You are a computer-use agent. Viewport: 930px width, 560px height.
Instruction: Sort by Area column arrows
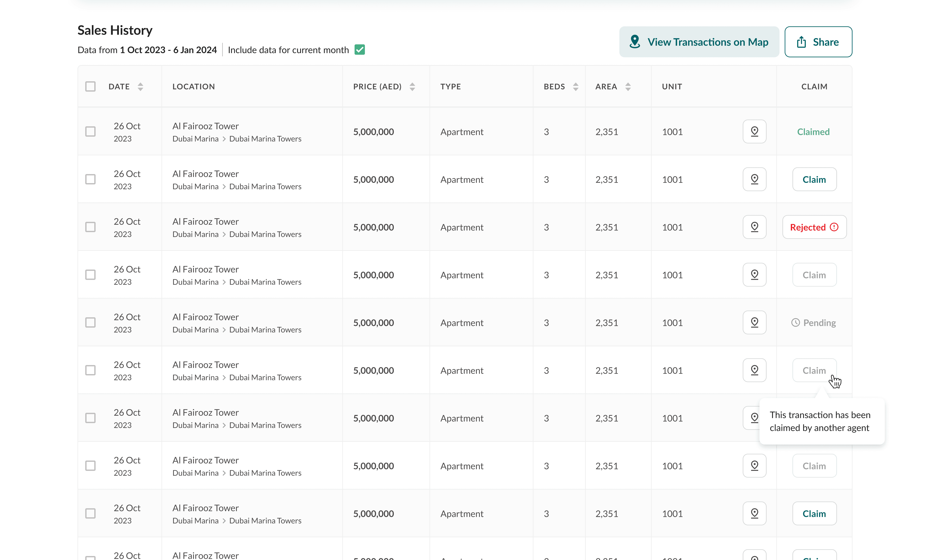tap(628, 87)
